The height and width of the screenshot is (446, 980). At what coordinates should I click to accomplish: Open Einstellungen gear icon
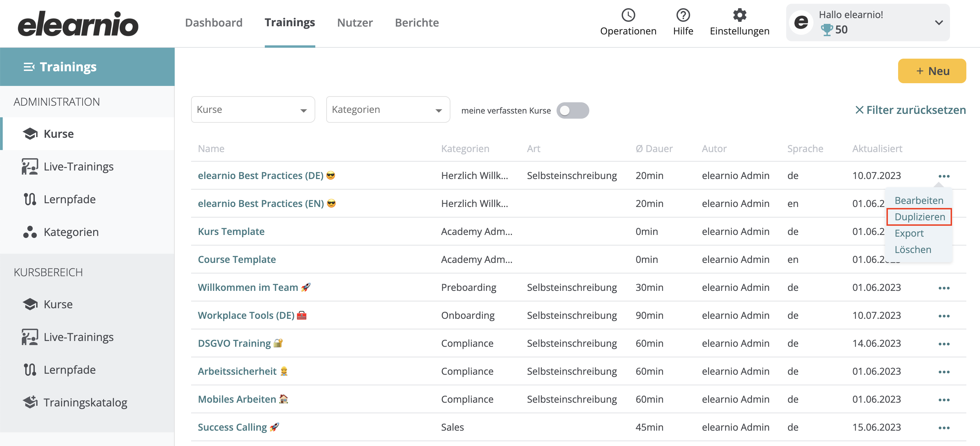coord(739,15)
